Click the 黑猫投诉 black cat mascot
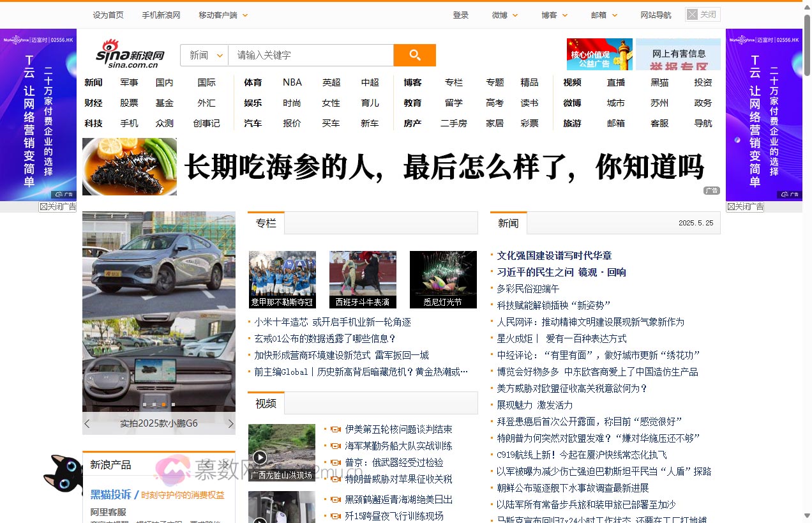This screenshot has width=812, height=523. [x=63, y=476]
